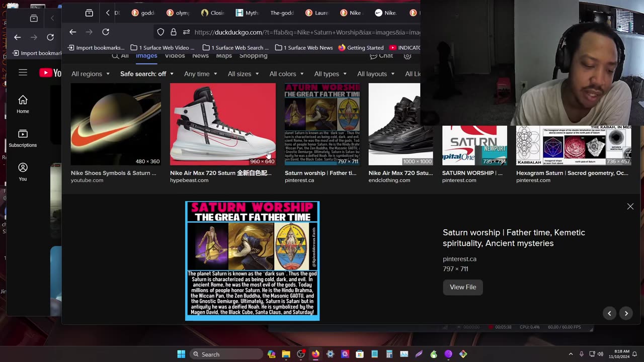Go back in the DuckDuckGo browser window

point(72,32)
